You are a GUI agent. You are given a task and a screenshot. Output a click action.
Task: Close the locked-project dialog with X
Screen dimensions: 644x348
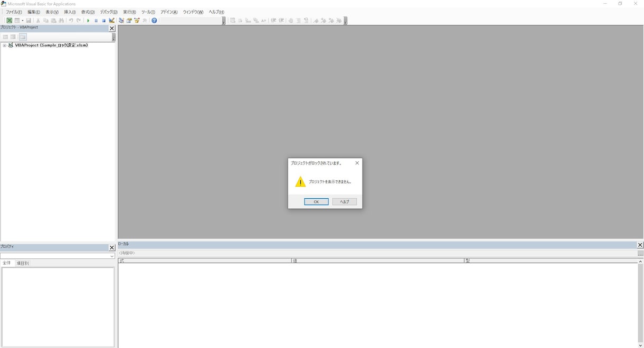tap(357, 163)
